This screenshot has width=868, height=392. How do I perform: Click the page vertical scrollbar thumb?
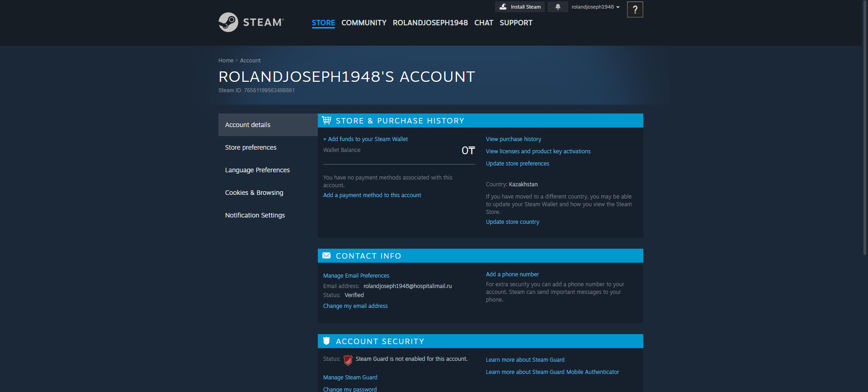[865, 128]
